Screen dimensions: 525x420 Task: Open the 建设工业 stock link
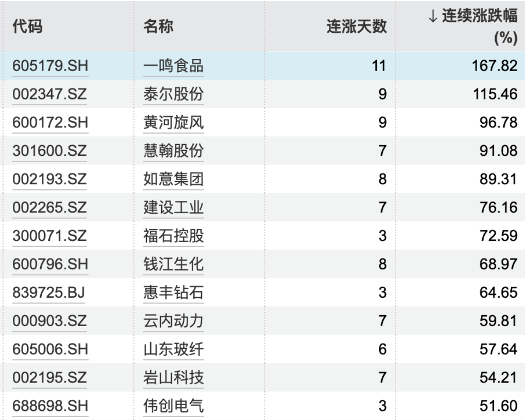coord(173,207)
